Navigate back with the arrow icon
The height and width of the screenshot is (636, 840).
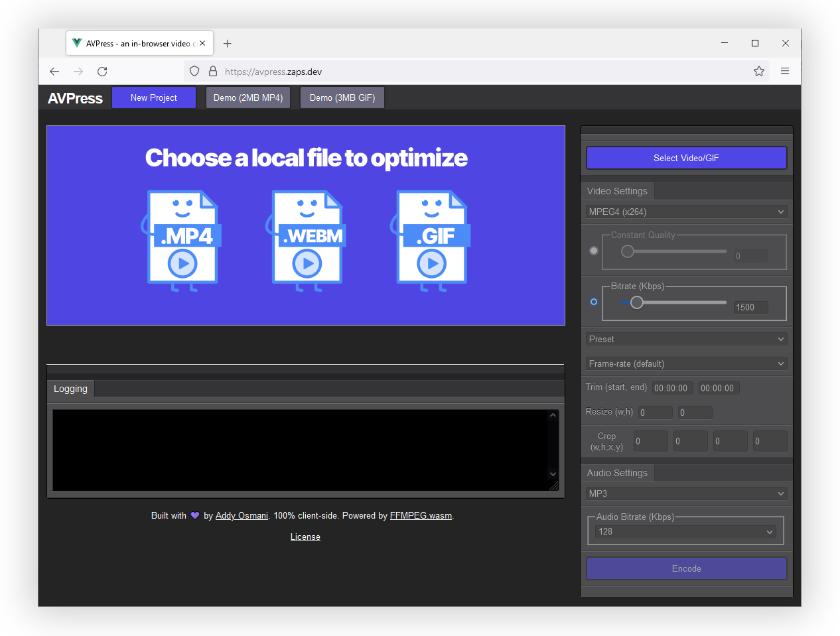(x=54, y=71)
